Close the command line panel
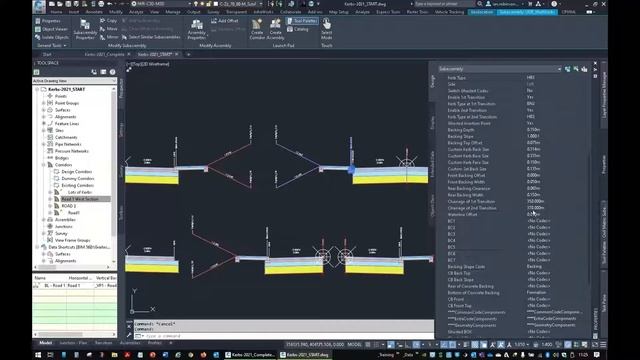 coord(129,326)
